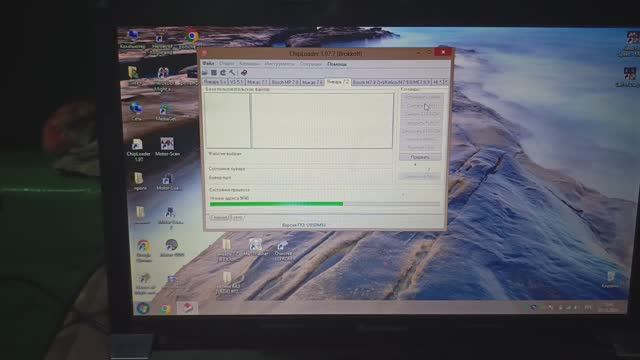Click the left file list pane
The width and height of the screenshot is (640, 360).
227,120
